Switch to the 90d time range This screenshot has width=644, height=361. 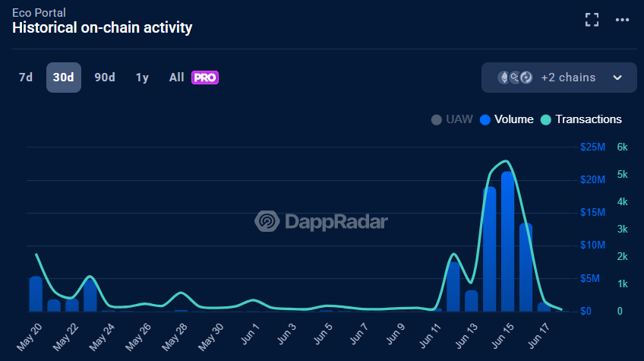[105, 78]
